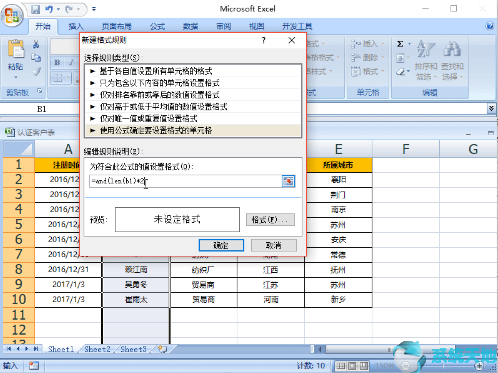Click the Undo arrow icon
The width and height of the screenshot is (498, 373).
(49, 9)
